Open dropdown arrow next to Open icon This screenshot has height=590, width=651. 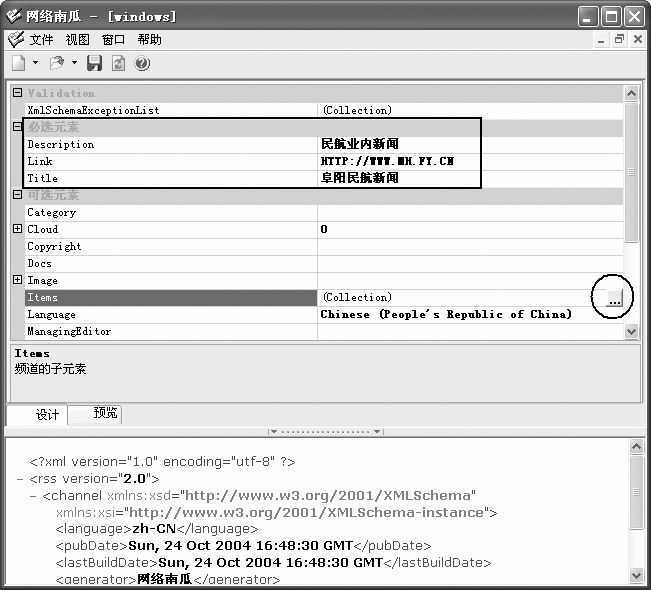[74, 63]
